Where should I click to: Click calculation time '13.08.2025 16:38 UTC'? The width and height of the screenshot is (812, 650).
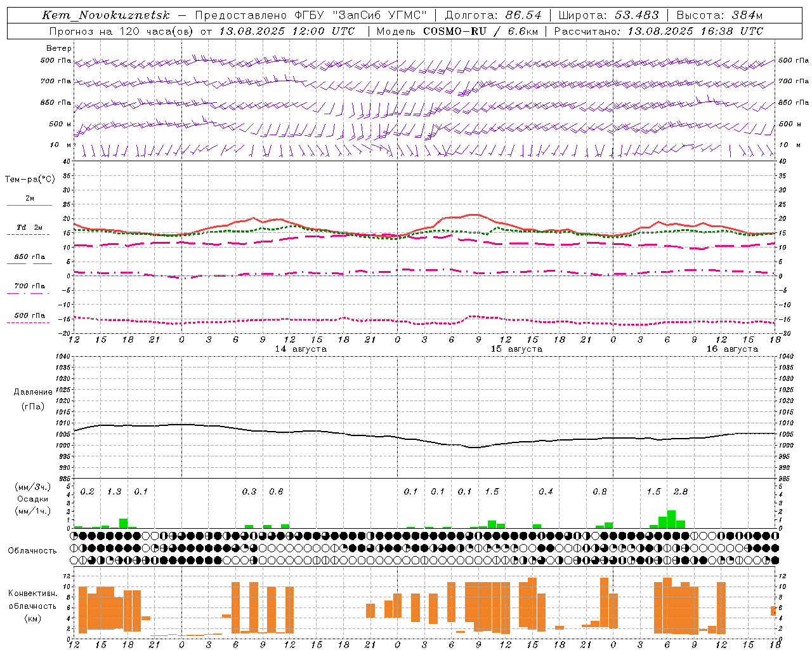tap(695, 31)
